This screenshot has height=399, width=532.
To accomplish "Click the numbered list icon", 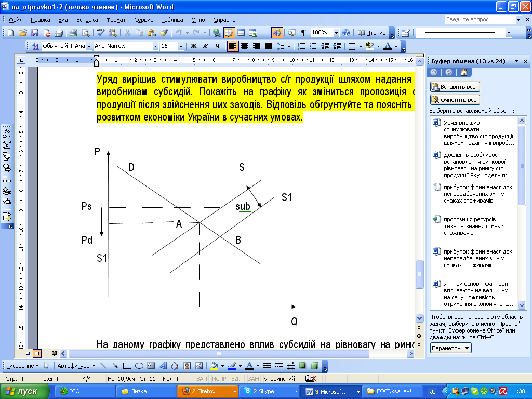I will [301, 46].
